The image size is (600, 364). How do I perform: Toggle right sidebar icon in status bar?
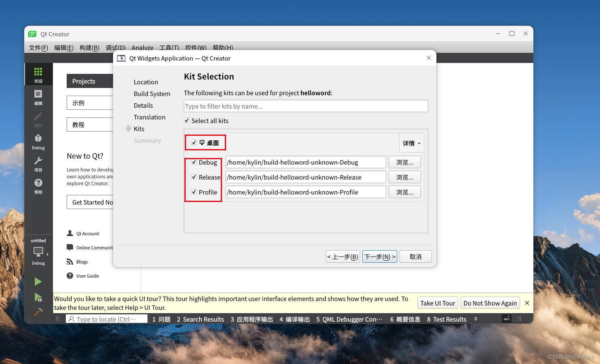pyautogui.click(x=519, y=319)
